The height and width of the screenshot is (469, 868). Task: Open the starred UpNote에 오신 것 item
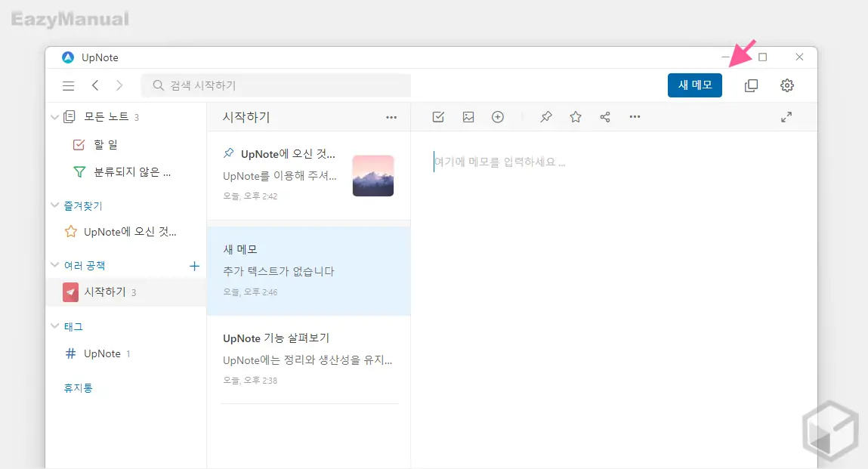[128, 232]
